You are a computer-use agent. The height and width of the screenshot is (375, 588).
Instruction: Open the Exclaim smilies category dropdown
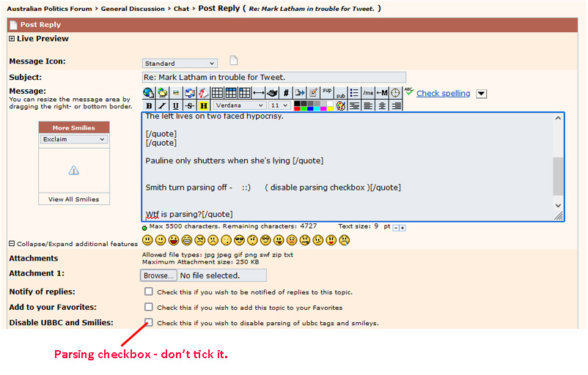[x=73, y=139]
